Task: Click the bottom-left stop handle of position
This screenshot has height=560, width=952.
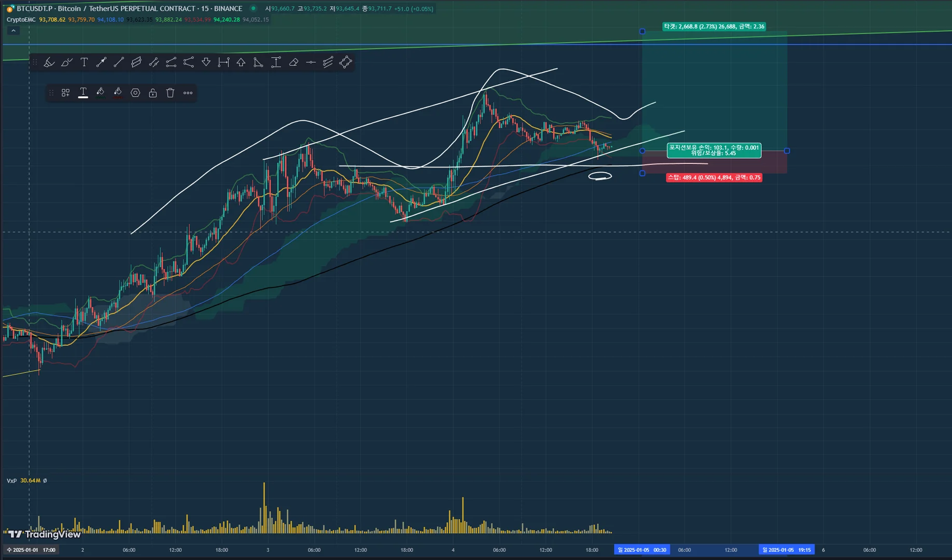Action: pos(642,173)
